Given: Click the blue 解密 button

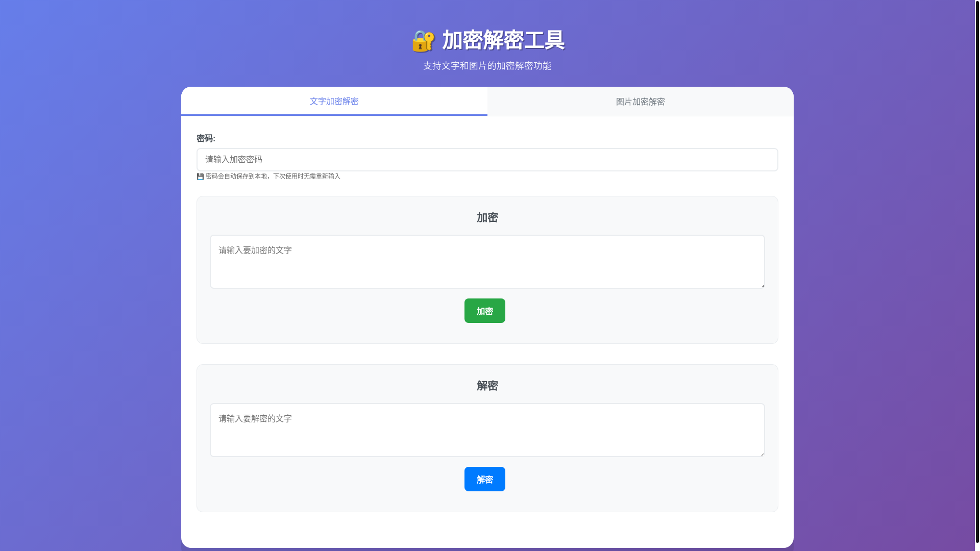Looking at the screenshot, I should coord(485,479).
